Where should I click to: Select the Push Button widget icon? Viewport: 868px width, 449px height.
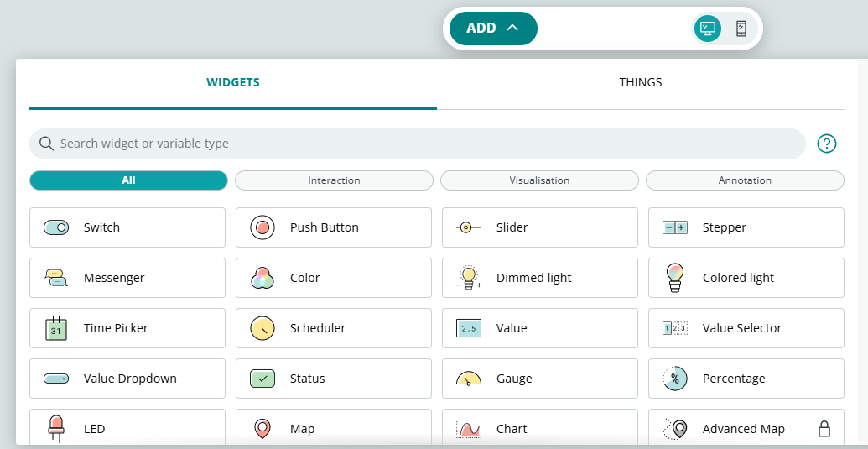click(262, 227)
